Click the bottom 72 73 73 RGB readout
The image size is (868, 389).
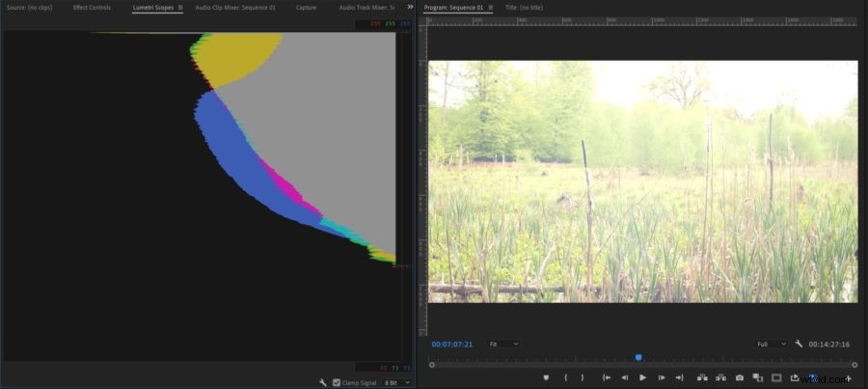394,368
